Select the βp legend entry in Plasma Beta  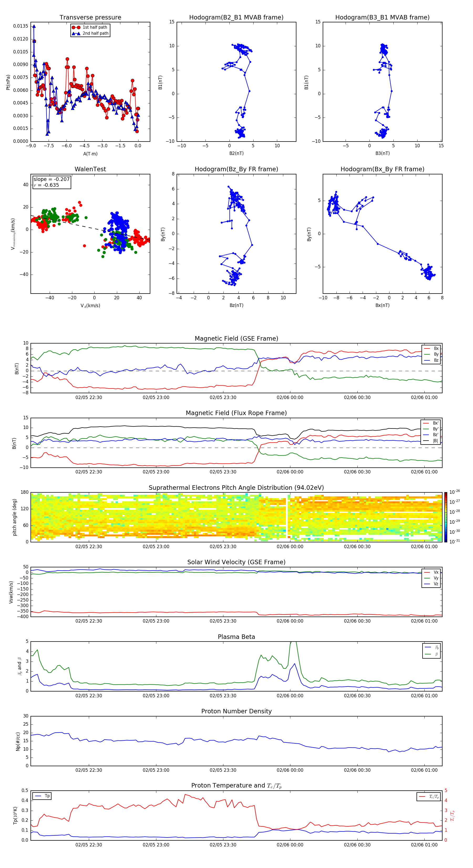tap(431, 647)
